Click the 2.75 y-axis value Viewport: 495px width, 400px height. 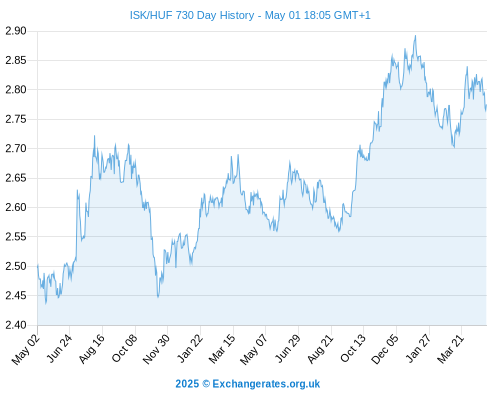pyautogui.click(x=16, y=119)
